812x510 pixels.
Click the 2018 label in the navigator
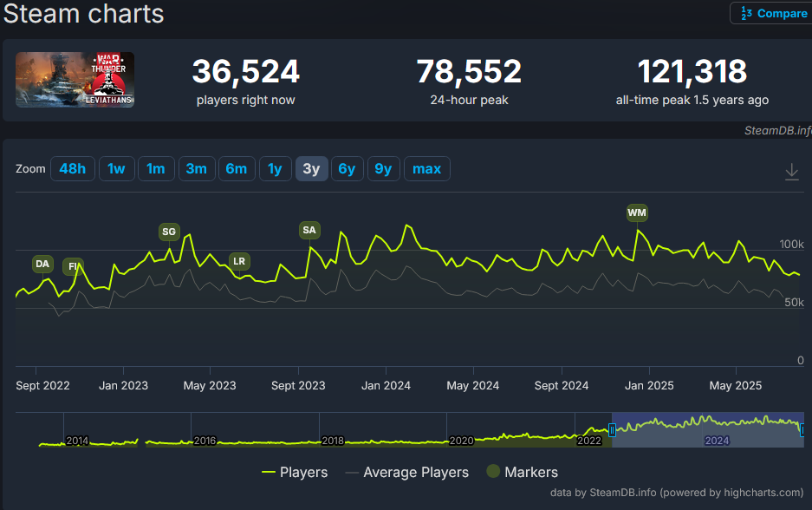click(x=333, y=441)
